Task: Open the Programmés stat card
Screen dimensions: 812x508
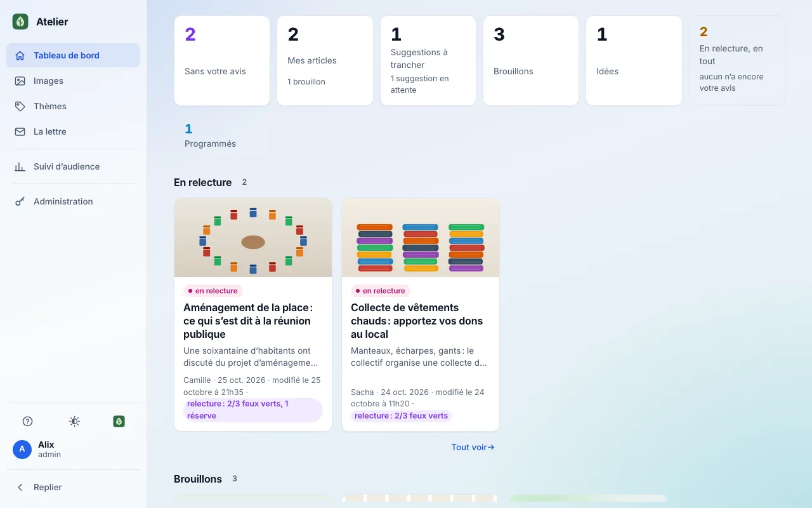Action: [x=222, y=136]
